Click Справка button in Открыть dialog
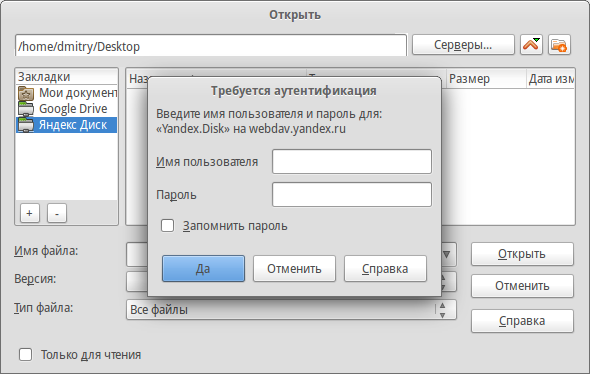This screenshot has height=374, width=590. (x=522, y=321)
